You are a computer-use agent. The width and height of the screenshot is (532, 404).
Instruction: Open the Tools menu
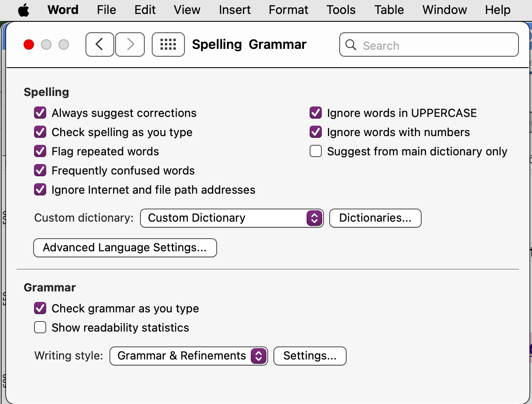(341, 10)
